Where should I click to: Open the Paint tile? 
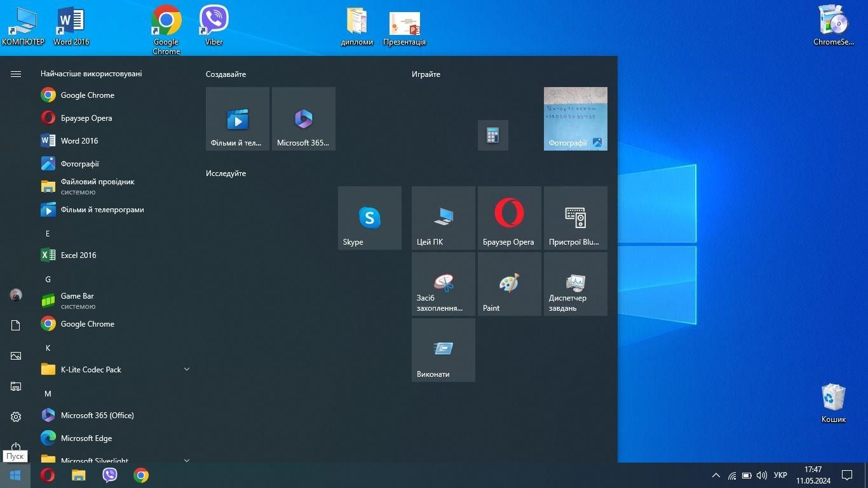tap(510, 284)
